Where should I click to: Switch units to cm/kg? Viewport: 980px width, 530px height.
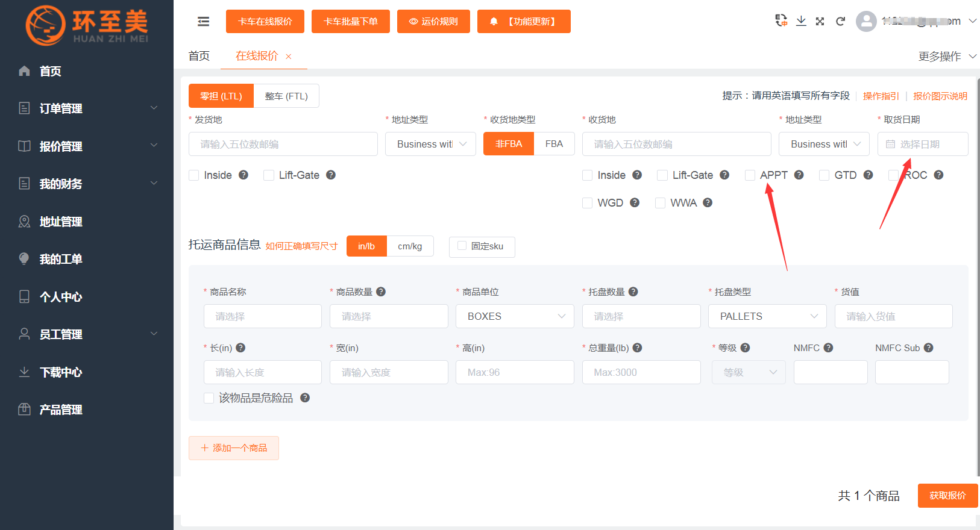[x=410, y=246]
